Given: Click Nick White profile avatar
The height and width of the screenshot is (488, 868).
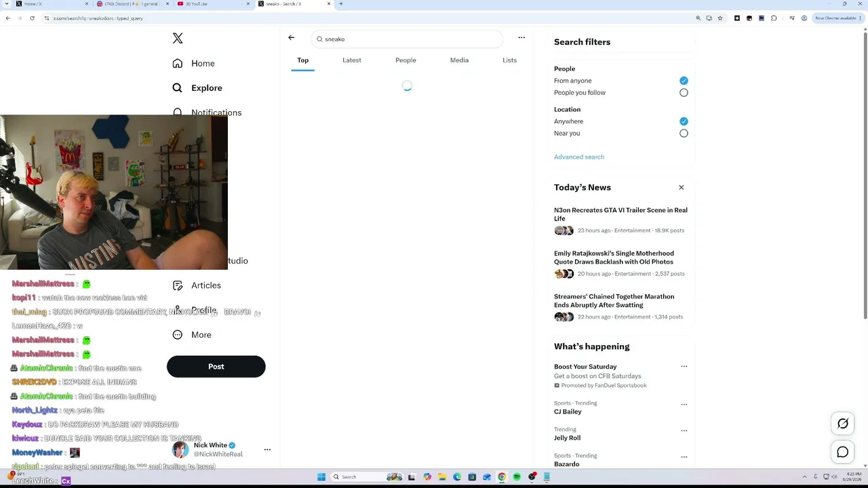Looking at the screenshot, I should [x=180, y=449].
